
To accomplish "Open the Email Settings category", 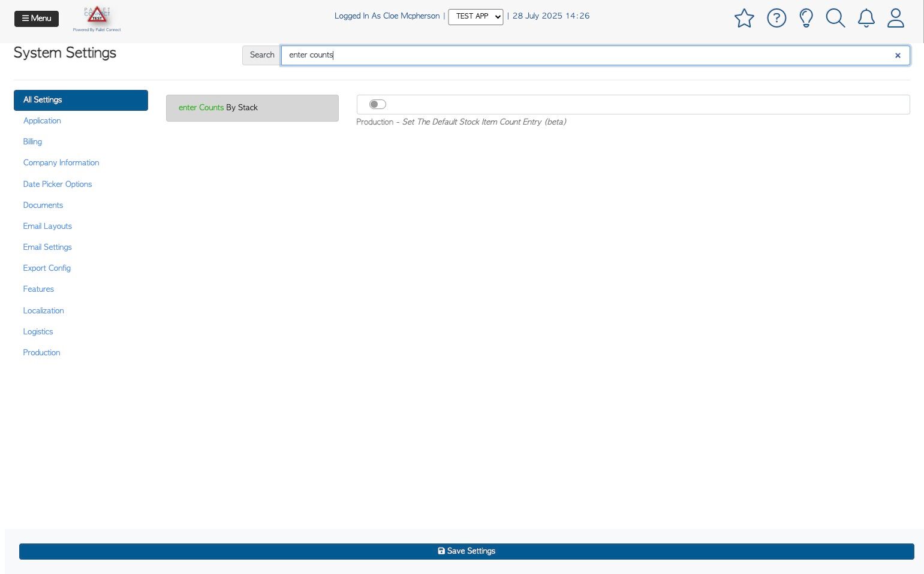I will (47, 247).
